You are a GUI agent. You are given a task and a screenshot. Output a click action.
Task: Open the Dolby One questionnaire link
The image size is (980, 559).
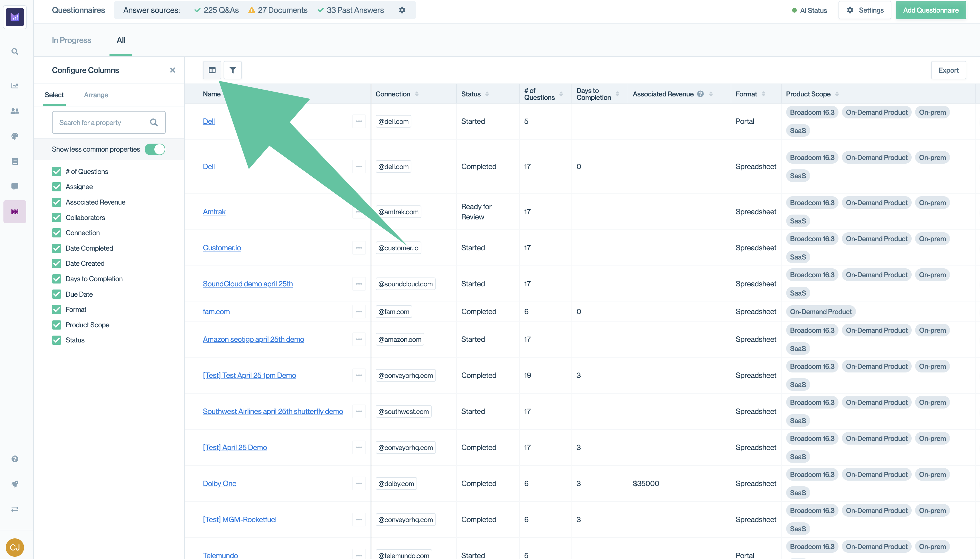(x=219, y=483)
